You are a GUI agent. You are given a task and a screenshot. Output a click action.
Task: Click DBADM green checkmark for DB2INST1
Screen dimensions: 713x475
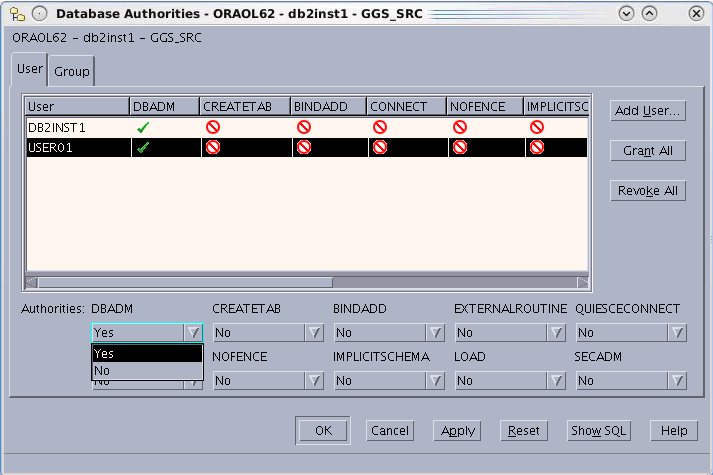click(x=143, y=128)
